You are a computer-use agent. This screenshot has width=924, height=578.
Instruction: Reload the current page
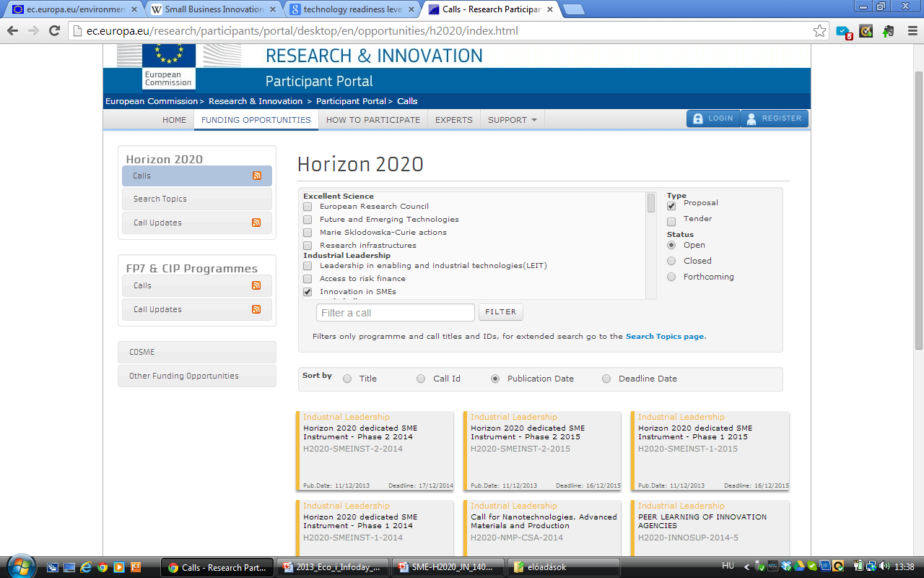(x=54, y=31)
